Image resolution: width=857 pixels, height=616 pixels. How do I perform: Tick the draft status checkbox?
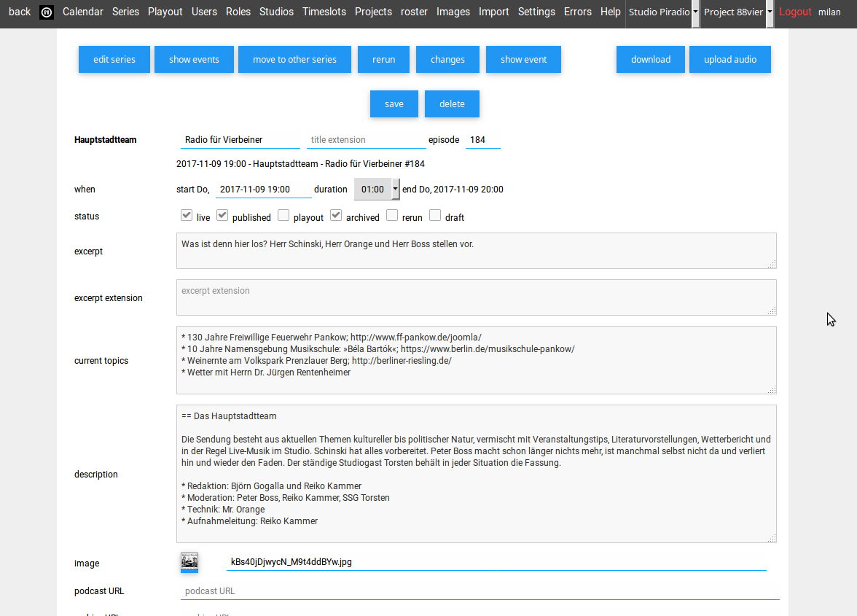435,216
